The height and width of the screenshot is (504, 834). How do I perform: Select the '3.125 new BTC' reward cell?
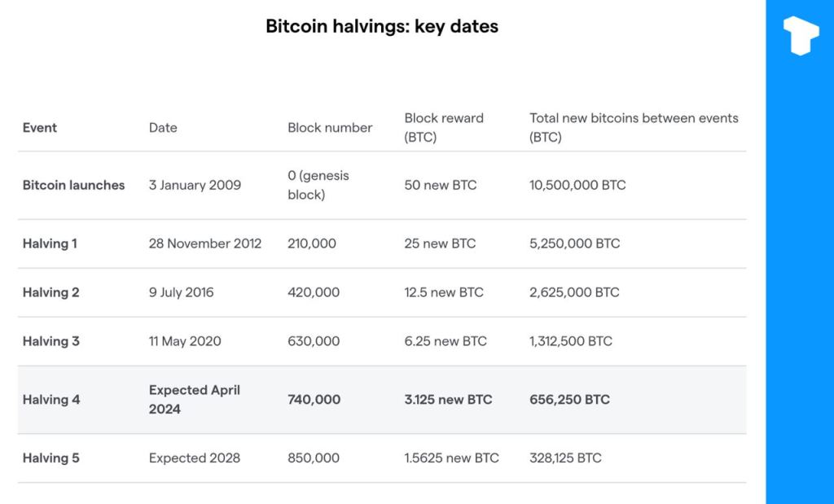(448, 400)
